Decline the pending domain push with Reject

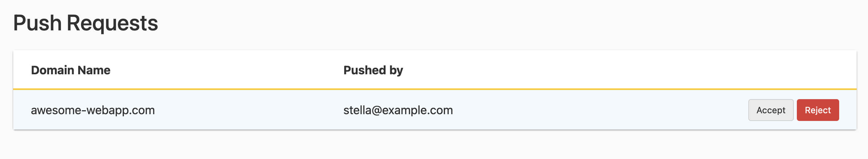click(x=817, y=110)
